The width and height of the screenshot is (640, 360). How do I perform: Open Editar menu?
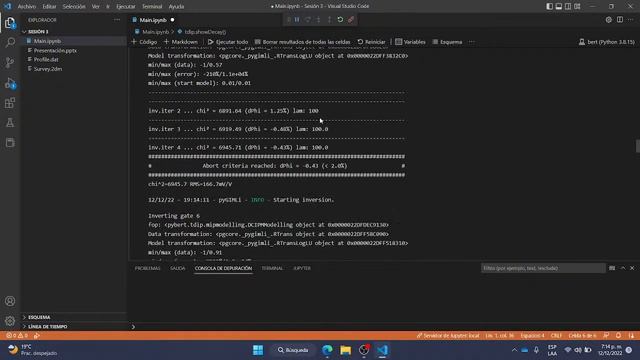point(49,7)
